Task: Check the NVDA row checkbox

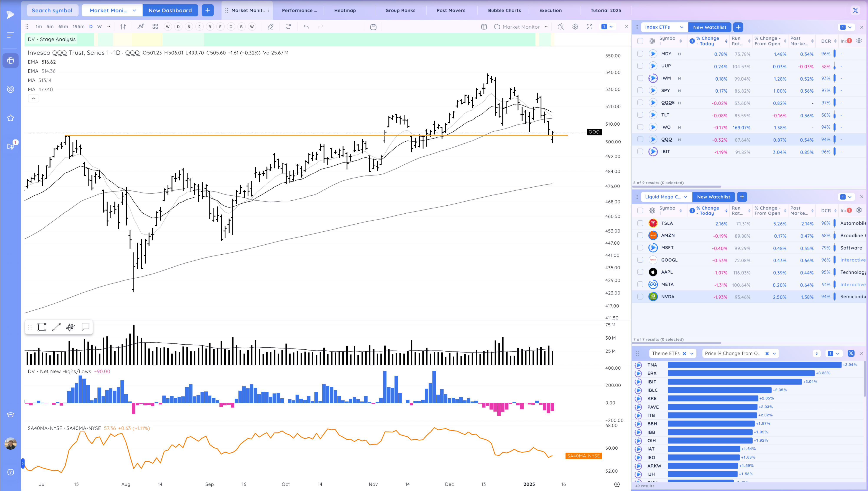Action: coord(640,297)
